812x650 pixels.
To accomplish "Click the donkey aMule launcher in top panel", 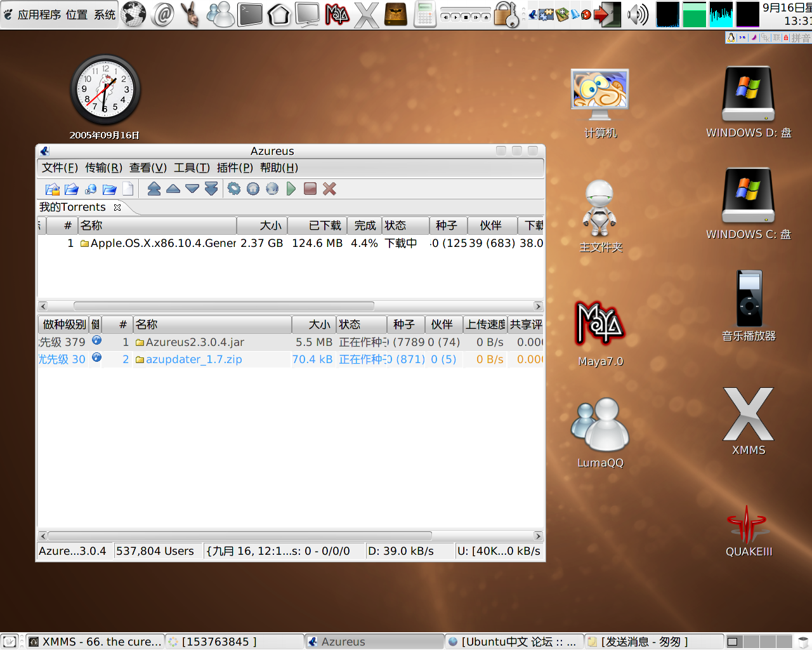I will tap(190, 14).
